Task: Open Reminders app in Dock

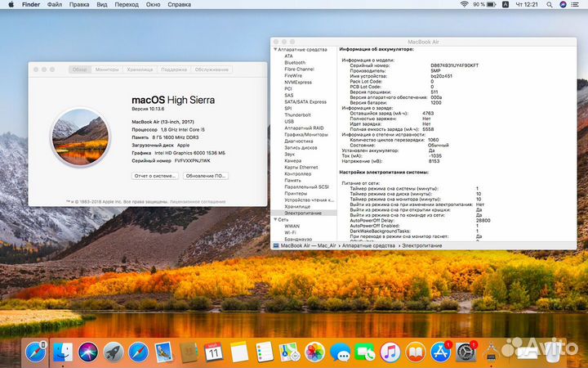Action: [265, 352]
